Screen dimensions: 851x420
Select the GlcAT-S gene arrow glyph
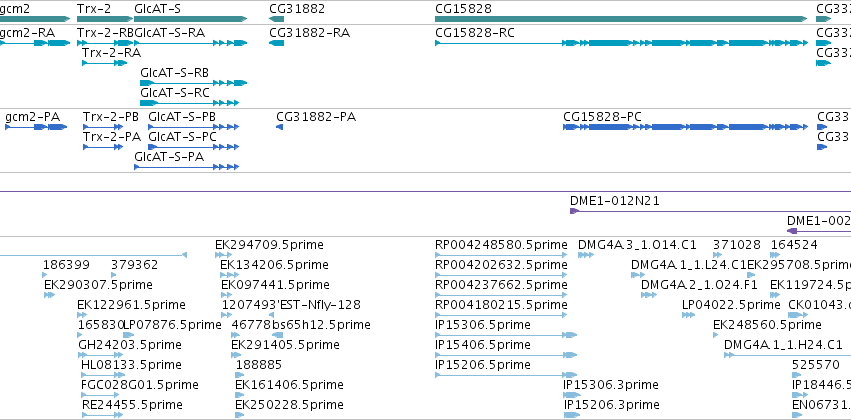tap(190, 19)
